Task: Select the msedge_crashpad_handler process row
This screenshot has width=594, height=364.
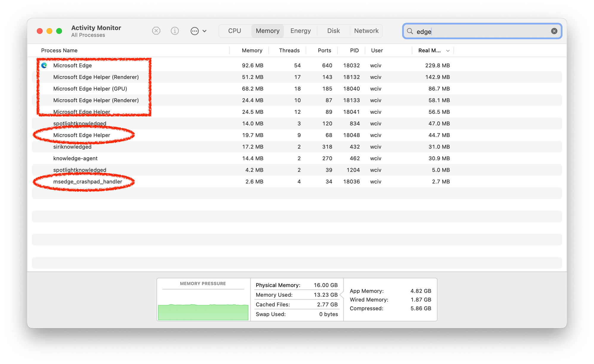Action: tap(297, 182)
